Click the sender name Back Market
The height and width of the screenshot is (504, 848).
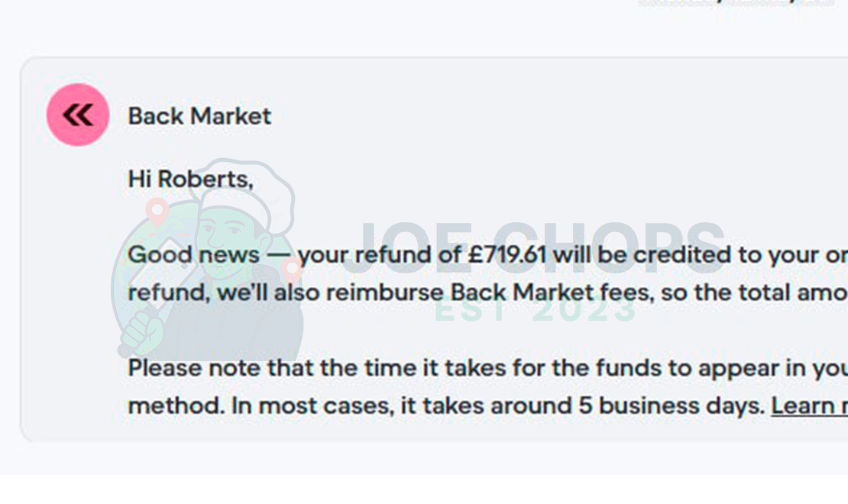click(x=199, y=115)
